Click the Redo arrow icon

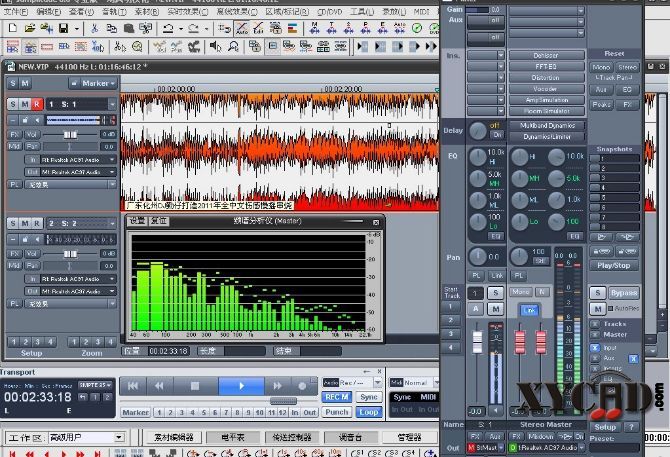tap(194, 29)
